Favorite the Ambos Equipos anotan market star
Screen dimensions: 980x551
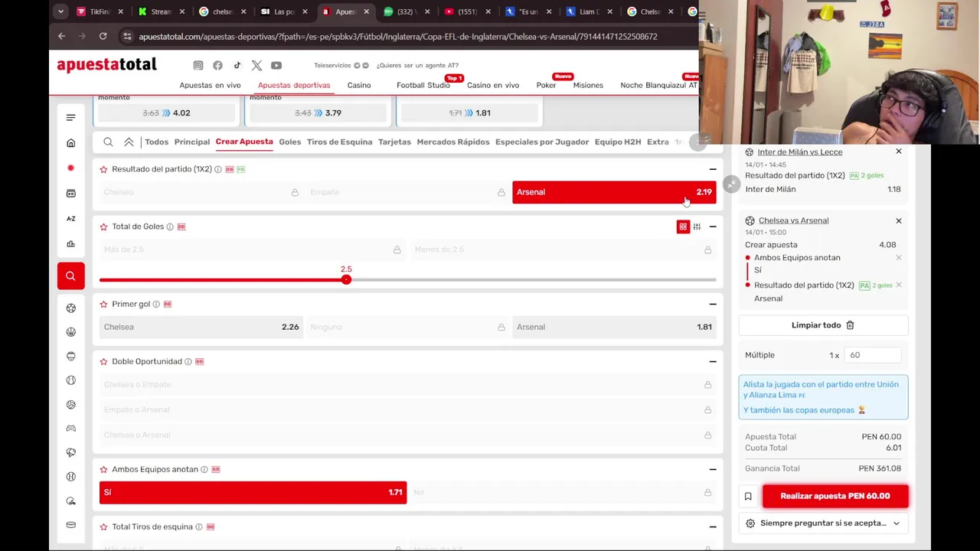103,469
